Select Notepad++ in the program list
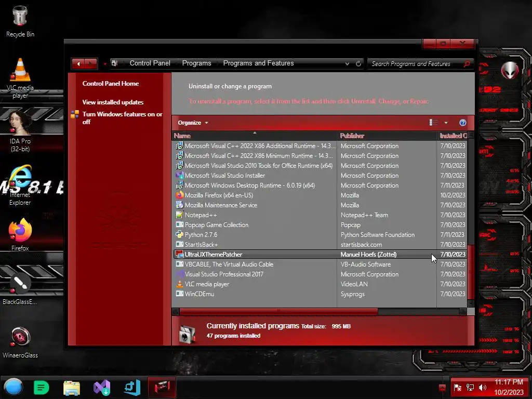The width and height of the screenshot is (532, 399). (320, 215)
